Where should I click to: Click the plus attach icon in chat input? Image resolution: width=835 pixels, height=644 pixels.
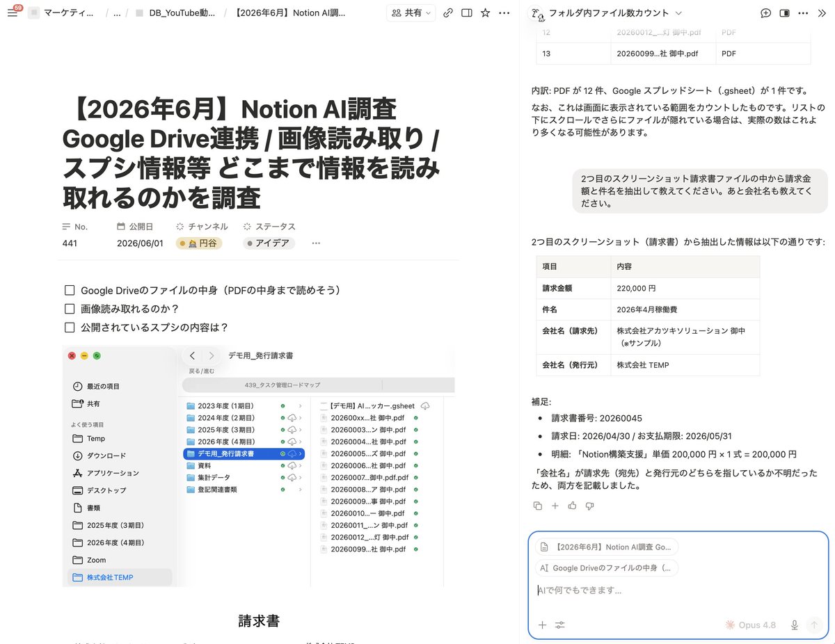click(542, 625)
